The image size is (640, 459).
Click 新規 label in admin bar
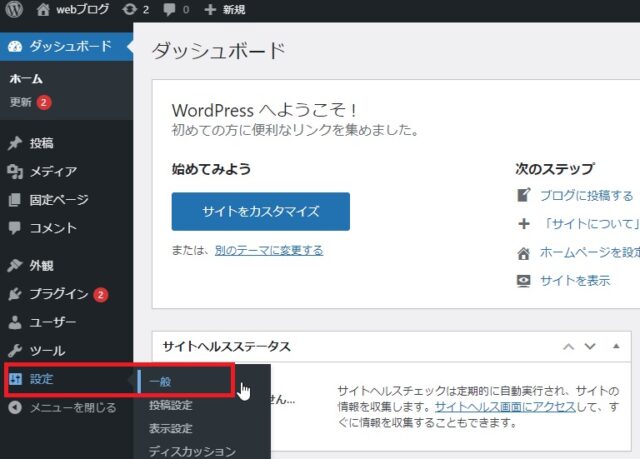click(x=234, y=9)
